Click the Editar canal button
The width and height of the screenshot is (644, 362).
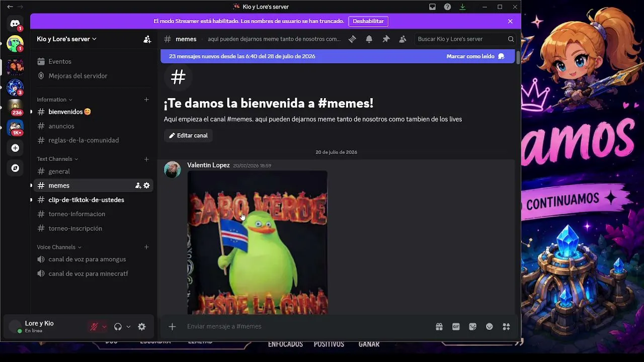[x=188, y=136]
